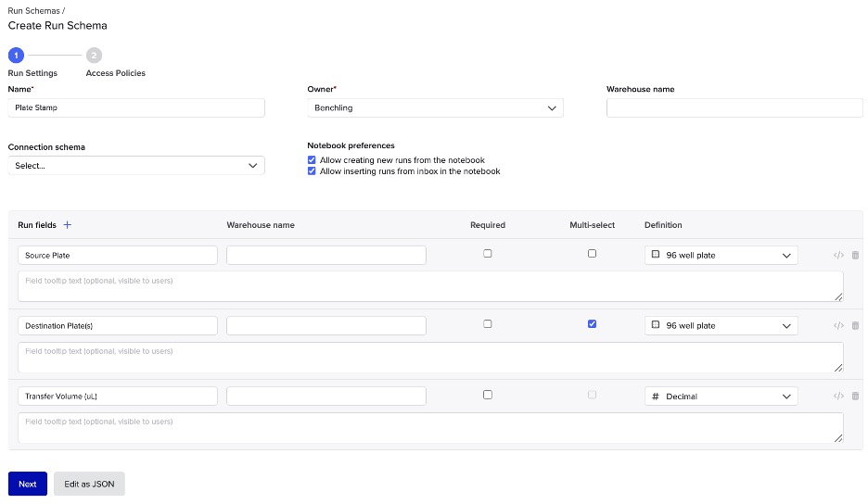Image resolution: width=868 pixels, height=504 pixels.
Task: Delete the Source Plate field row
Action: pyautogui.click(x=855, y=255)
